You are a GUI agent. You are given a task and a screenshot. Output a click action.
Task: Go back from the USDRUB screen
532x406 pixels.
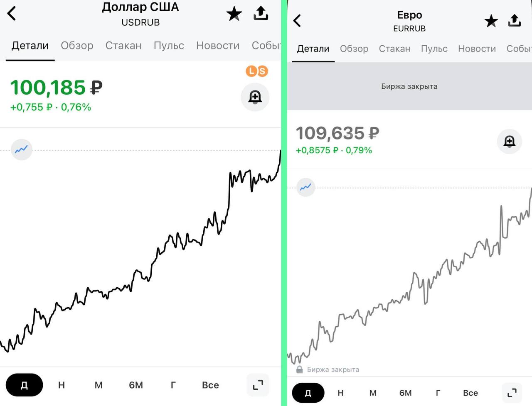[x=12, y=13]
